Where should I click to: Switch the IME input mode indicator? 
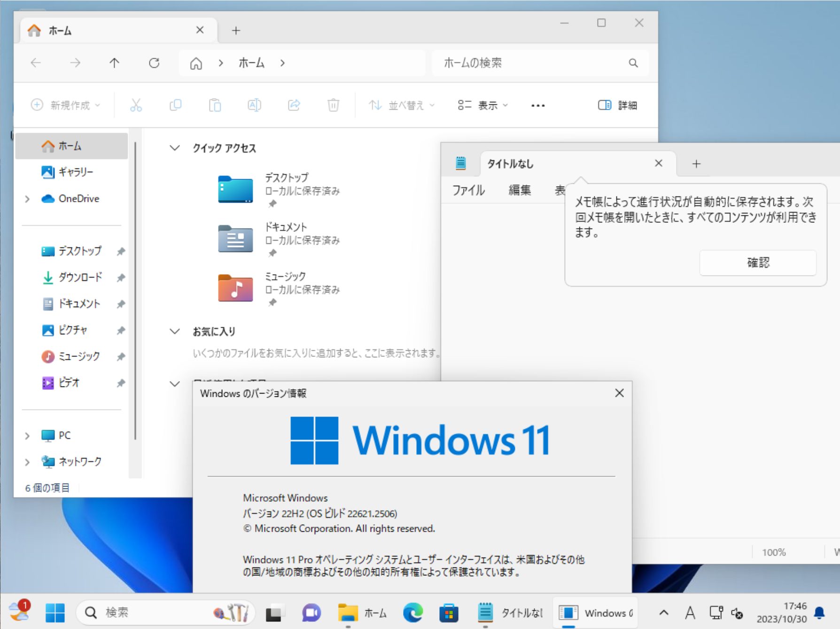690,613
